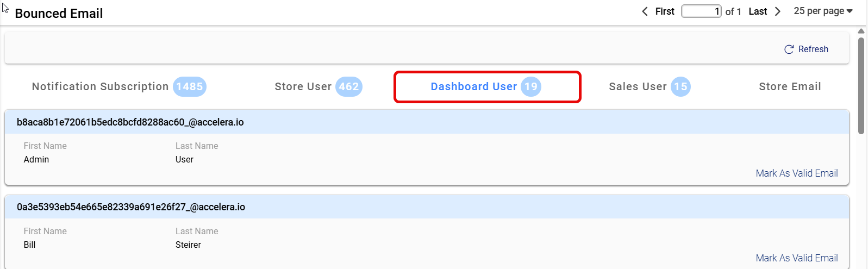Click the 462 count badge
The image size is (868, 269).
point(348,86)
